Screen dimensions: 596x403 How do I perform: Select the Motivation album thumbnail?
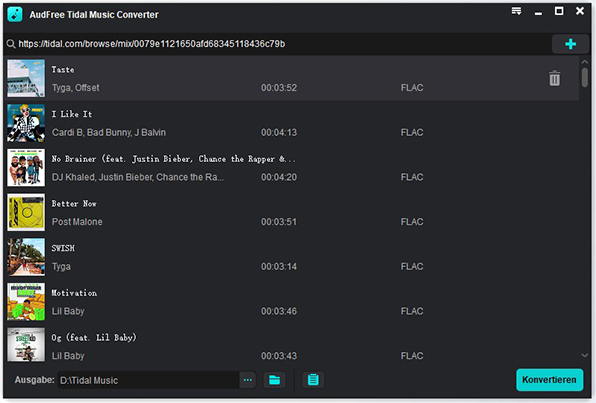(x=26, y=302)
